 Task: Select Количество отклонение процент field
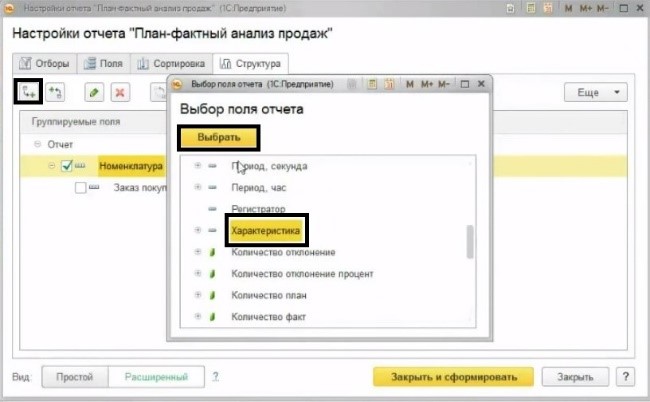click(301, 274)
